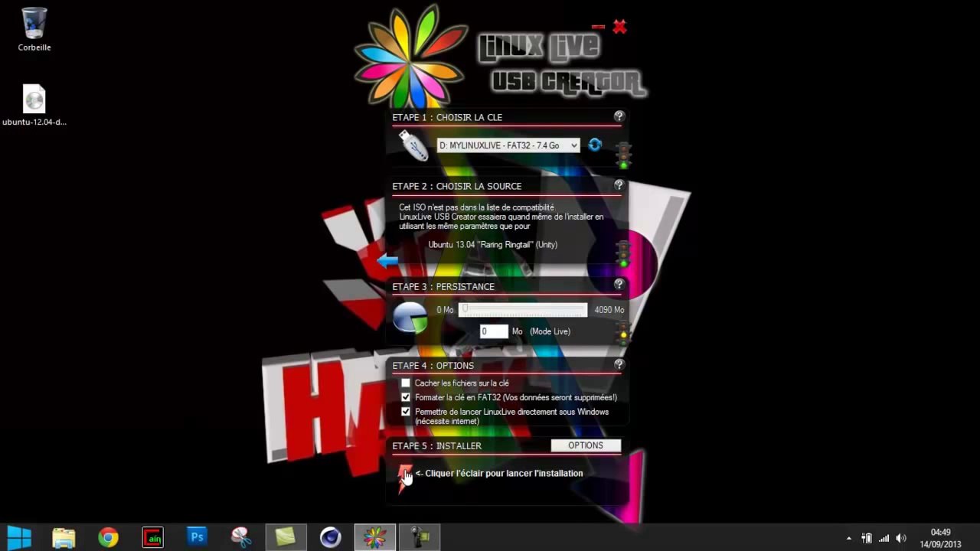Select the ubuntu-12.04 ISO desktop file
This screenshot has width=980, height=551.
(34, 106)
